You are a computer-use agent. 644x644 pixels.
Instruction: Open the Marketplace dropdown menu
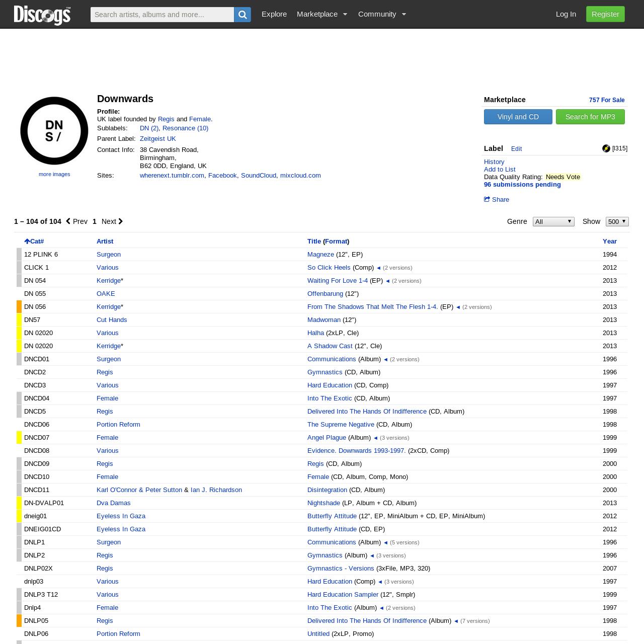pyautogui.click(x=322, y=14)
